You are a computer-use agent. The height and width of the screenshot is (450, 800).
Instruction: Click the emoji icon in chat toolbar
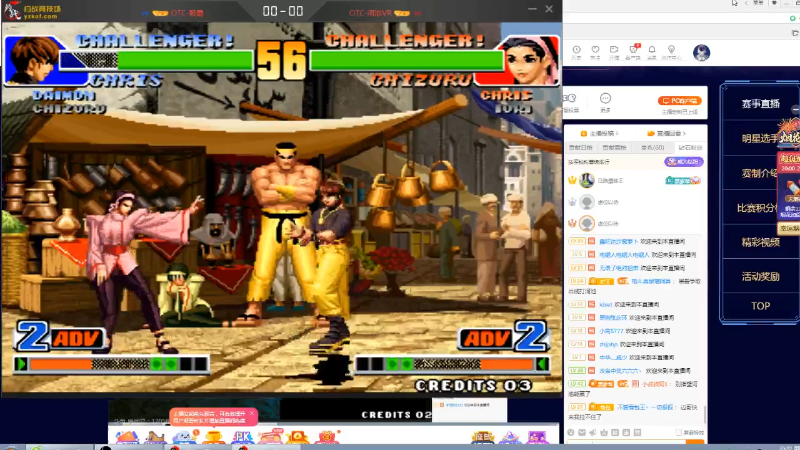point(571,432)
